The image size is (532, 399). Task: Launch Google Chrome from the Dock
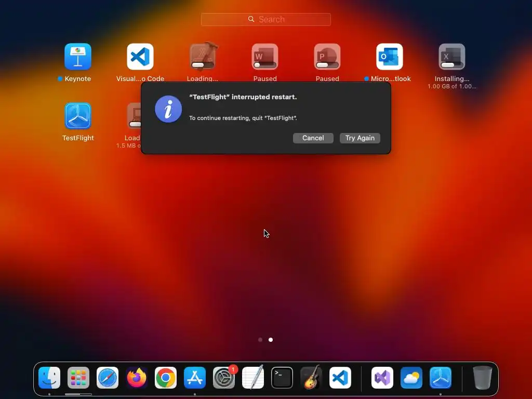tap(166, 378)
